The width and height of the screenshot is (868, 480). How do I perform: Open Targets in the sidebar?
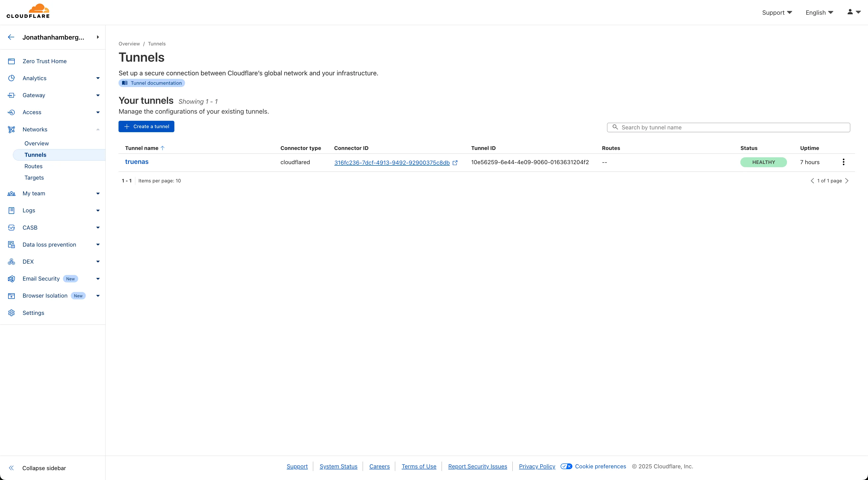[x=34, y=178]
